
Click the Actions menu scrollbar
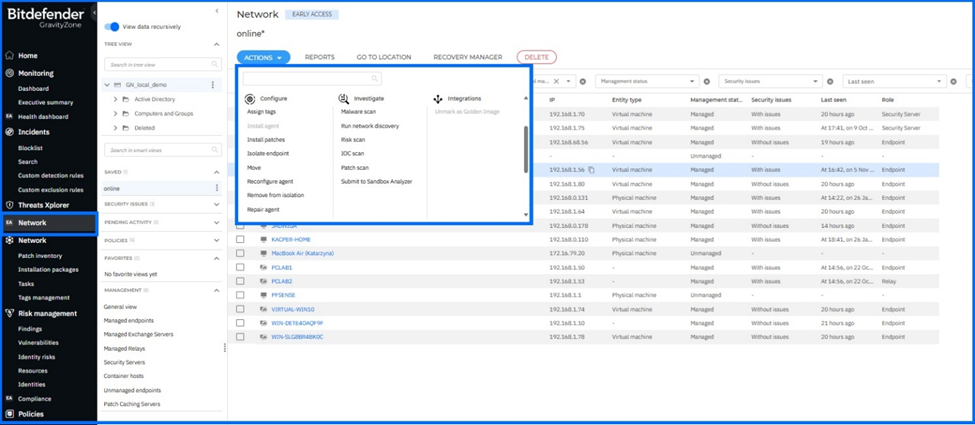(526, 150)
